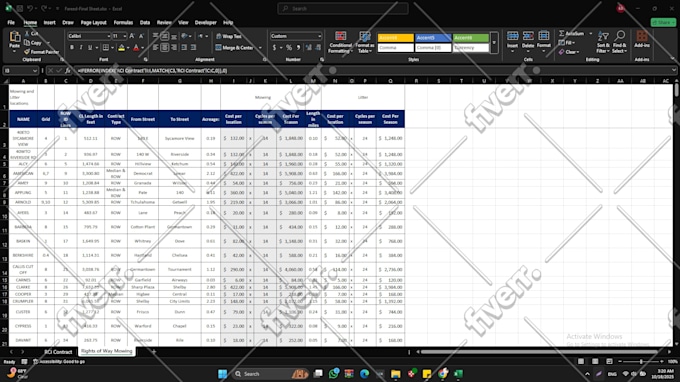Activate the Format Painter brush
This screenshot has width=680, height=382.
pyautogui.click(x=27, y=52)
